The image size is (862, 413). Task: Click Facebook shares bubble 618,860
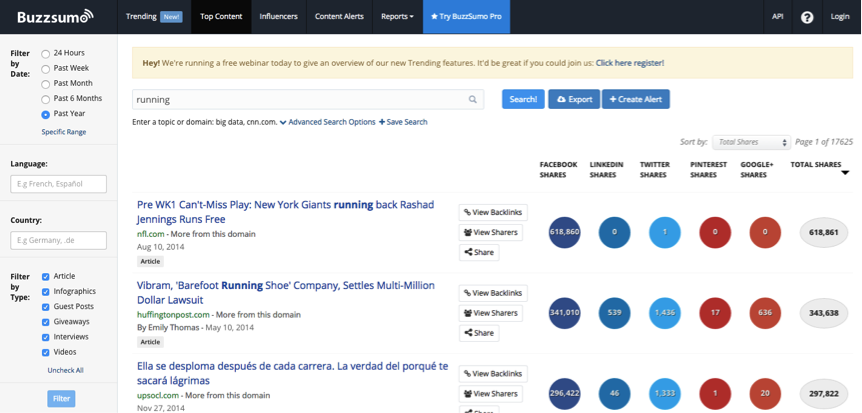pos(564,232)
